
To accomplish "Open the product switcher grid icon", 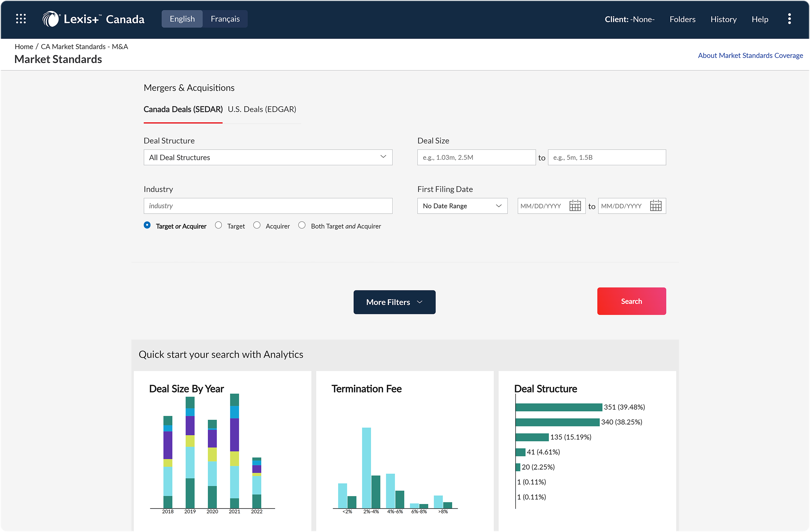I will click(x=21, y=19).
